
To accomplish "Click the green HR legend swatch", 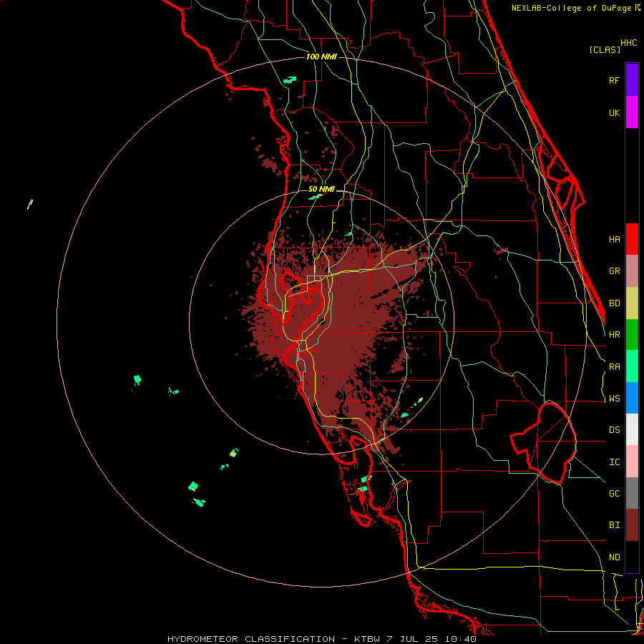I will pos(632,334).
